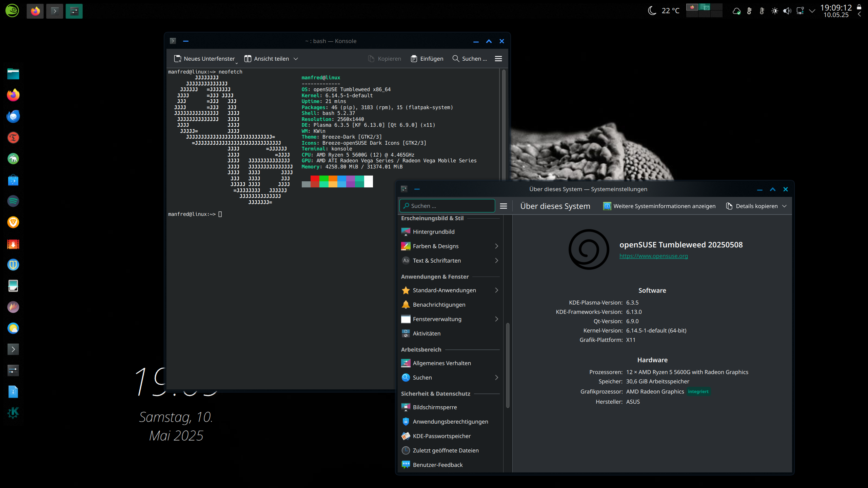
Task: Focus the Systemeinstellungen search field
Action: click(x=448, y=206)
